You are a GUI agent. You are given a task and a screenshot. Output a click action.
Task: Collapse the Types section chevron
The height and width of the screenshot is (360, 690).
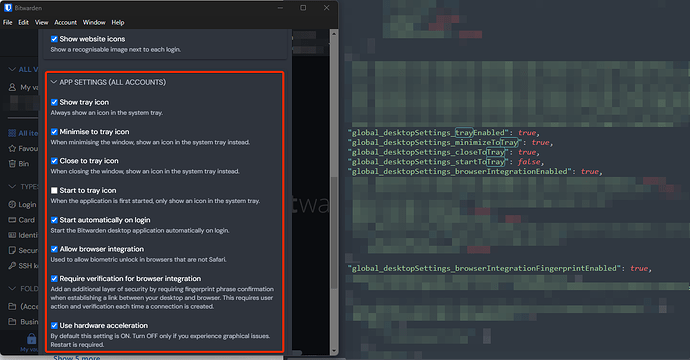point(12,187)
